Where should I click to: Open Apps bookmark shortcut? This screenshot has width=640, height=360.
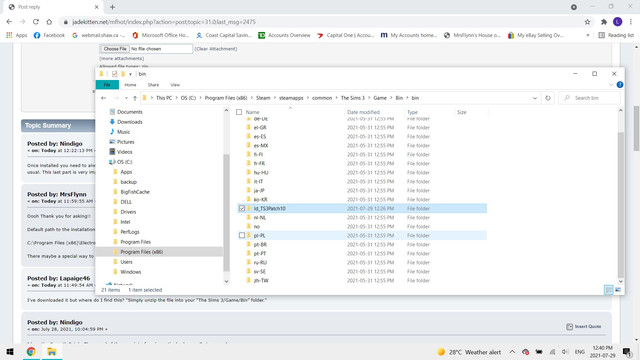click(17, 35)
